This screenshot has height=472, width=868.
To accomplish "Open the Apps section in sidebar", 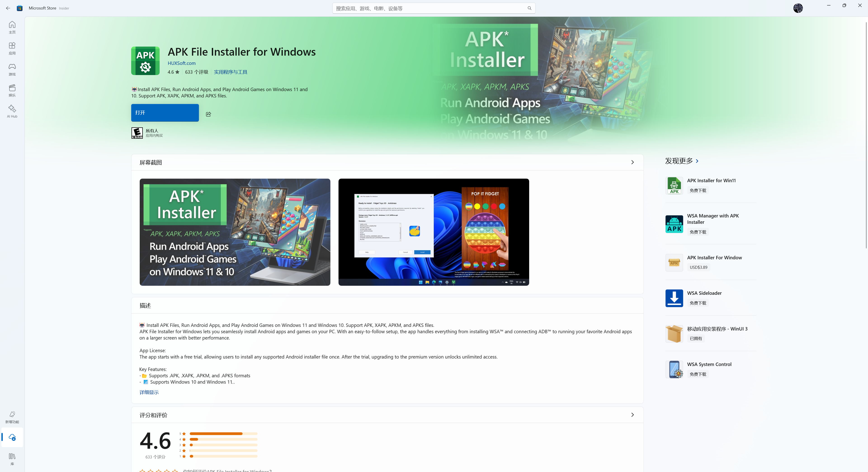I will [x=12, y=48].
